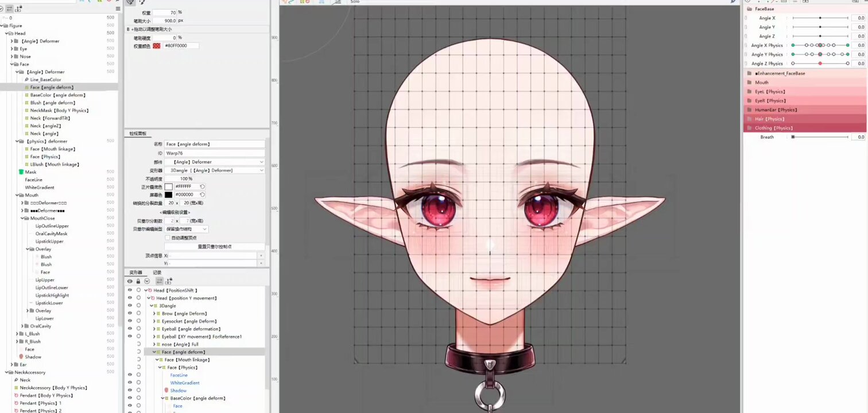Open the EyeL [Physics] parameter folder
Image resolution: width=868 pixels, height=413 pixels.
pyautogui.click(x=770, y=92)
